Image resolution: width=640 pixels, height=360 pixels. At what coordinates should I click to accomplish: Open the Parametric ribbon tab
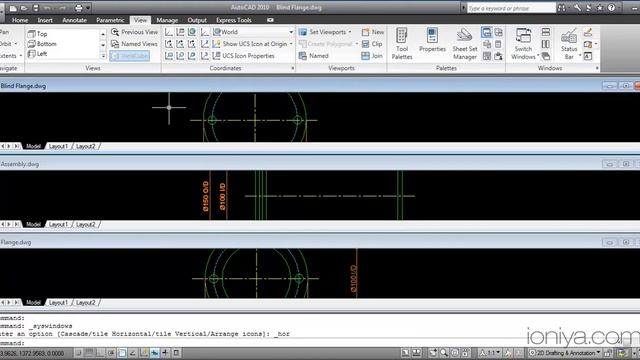point(110,20)
